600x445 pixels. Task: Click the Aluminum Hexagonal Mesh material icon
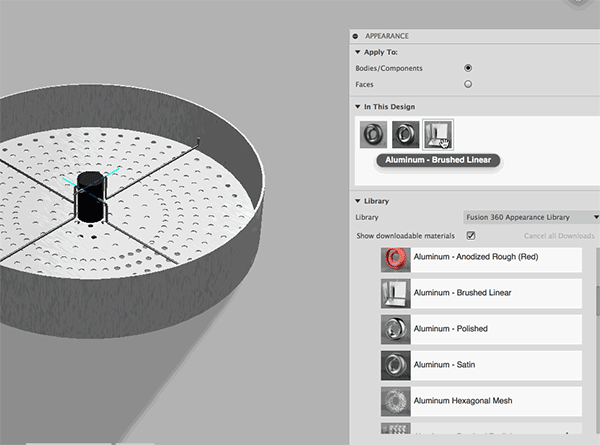[x=396, y=401]
